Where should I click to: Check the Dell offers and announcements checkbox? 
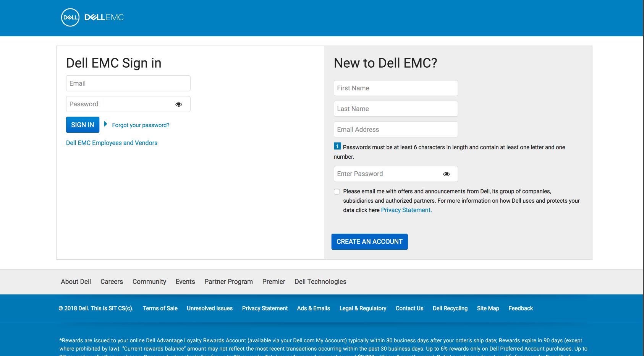337,191
